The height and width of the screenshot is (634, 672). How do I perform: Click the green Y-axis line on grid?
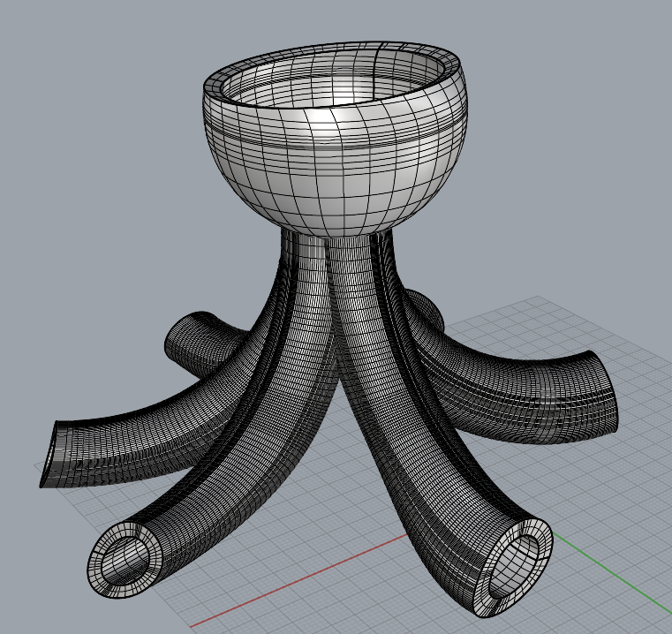pos(613,572)
